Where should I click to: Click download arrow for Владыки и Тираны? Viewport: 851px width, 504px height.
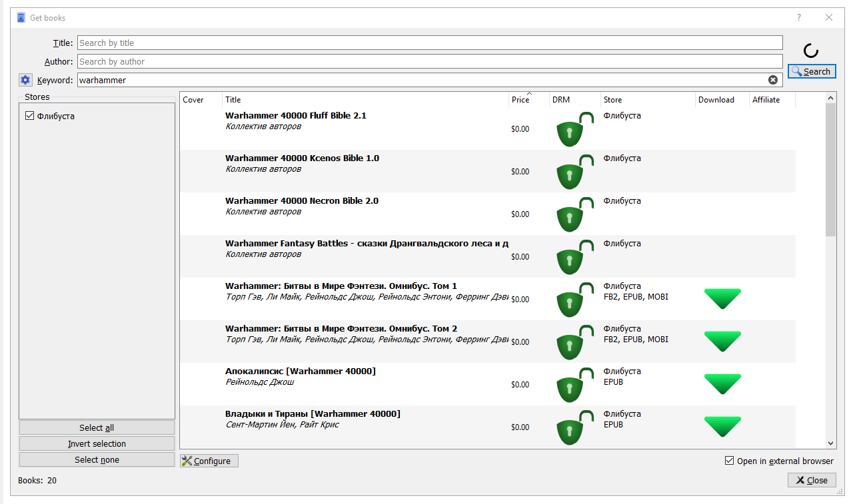click(x=722, y=427)
